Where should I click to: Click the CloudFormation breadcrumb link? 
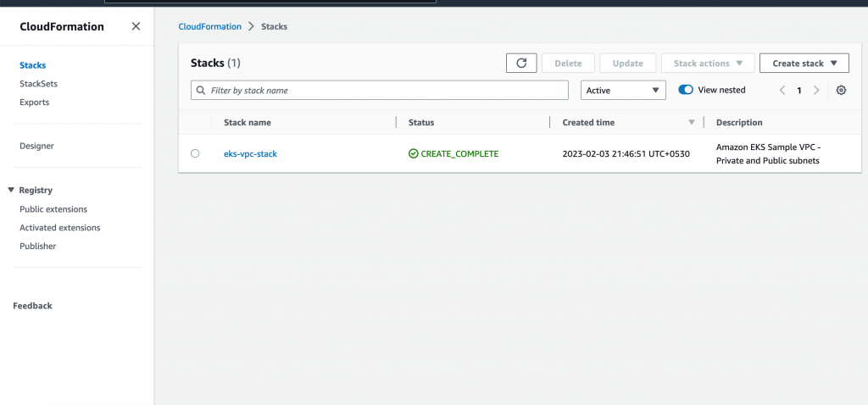point(209,27)
